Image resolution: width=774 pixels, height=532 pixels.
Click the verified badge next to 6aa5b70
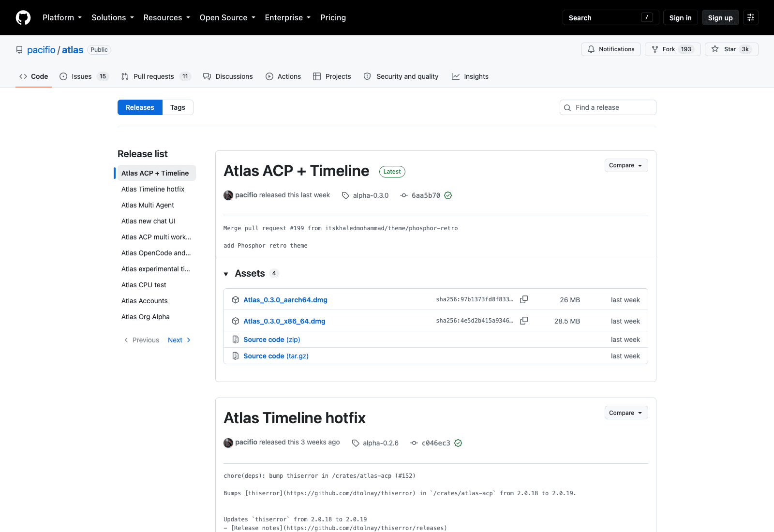[448, 195]
